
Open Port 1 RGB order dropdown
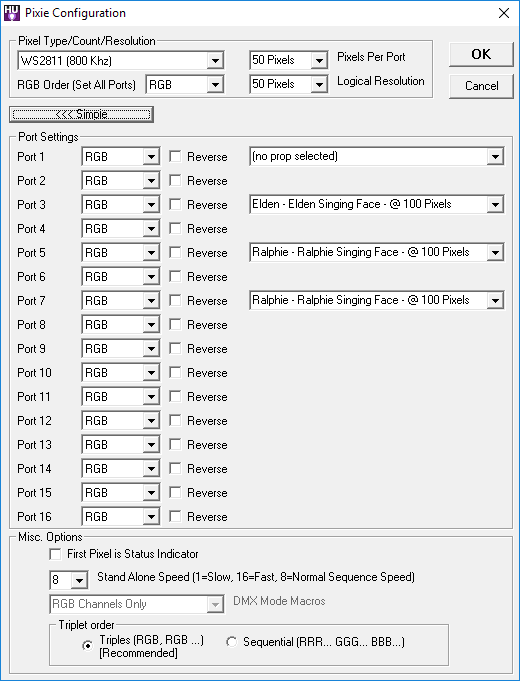pyautogui.click(x=120, y=156)
